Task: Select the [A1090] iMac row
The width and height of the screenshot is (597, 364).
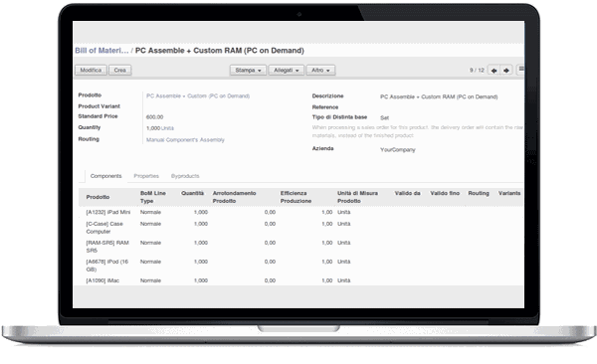Action: (x=300, y=280)
